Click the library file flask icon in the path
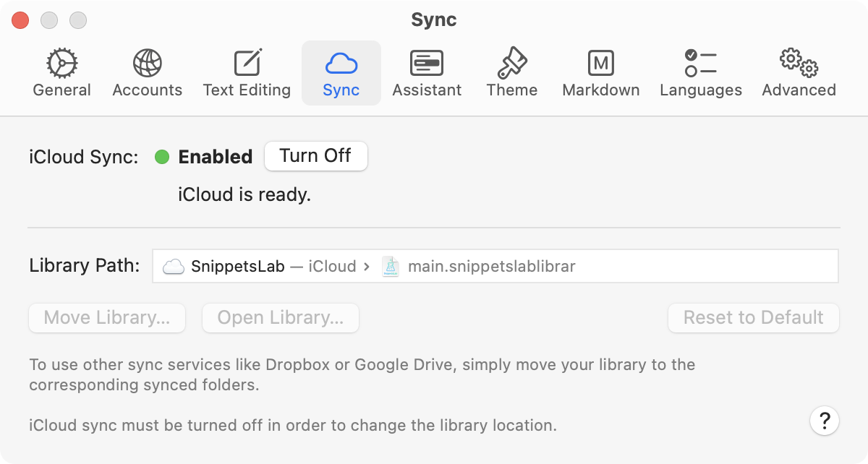868x464 pixels. (x=391, y=267)
